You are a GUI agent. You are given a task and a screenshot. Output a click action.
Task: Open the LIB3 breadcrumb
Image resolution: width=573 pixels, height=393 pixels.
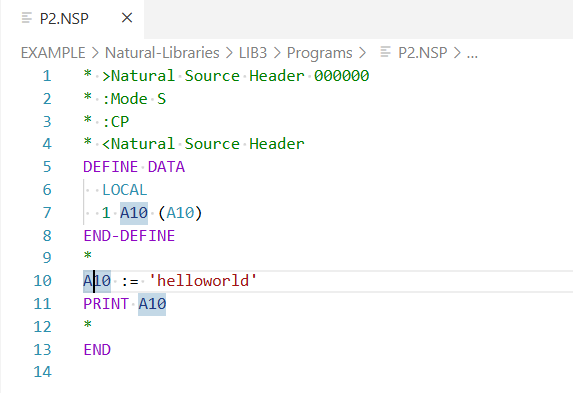(x=253, y=53)
